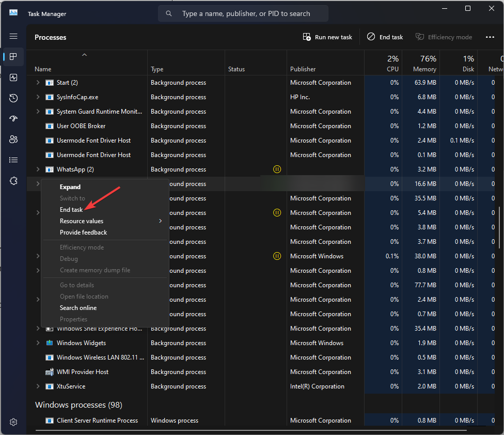
Task: Select the Client Server Runtime Process name
Action: tap(98, 421)
